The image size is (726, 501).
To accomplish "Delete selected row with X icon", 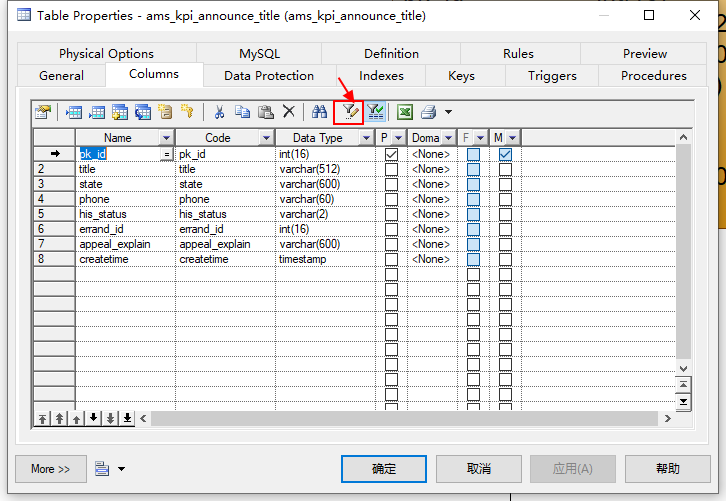I will click(288, 112).
